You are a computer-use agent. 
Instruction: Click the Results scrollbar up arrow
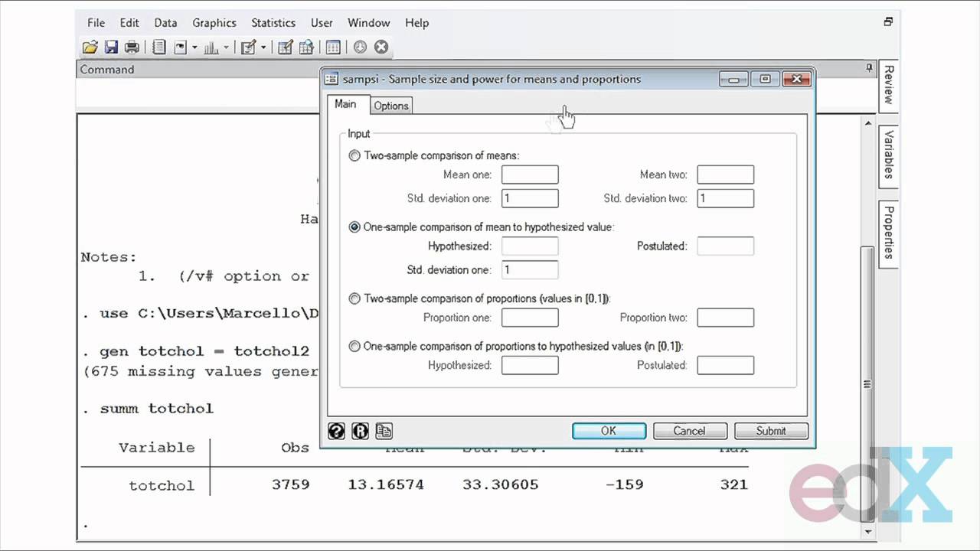(868, 122)
